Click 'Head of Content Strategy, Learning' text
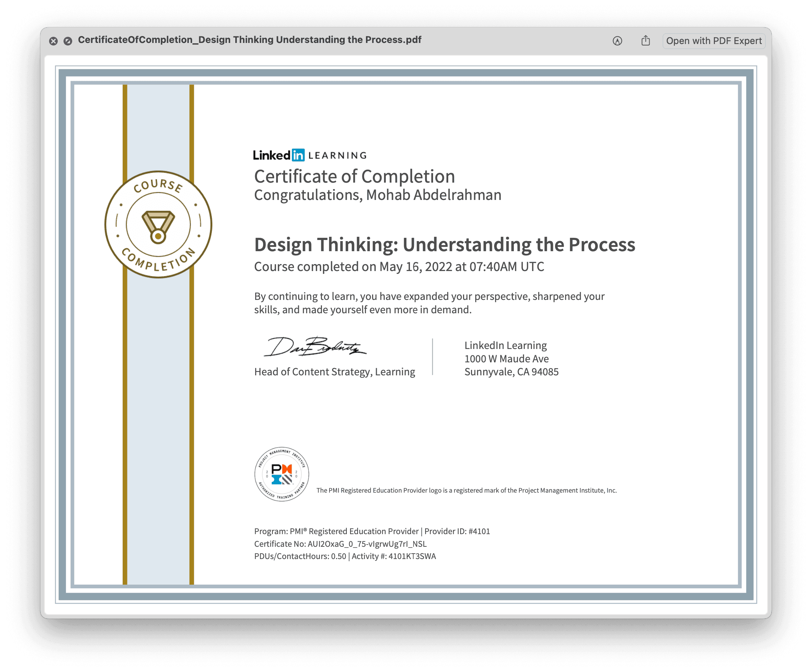 335,372
